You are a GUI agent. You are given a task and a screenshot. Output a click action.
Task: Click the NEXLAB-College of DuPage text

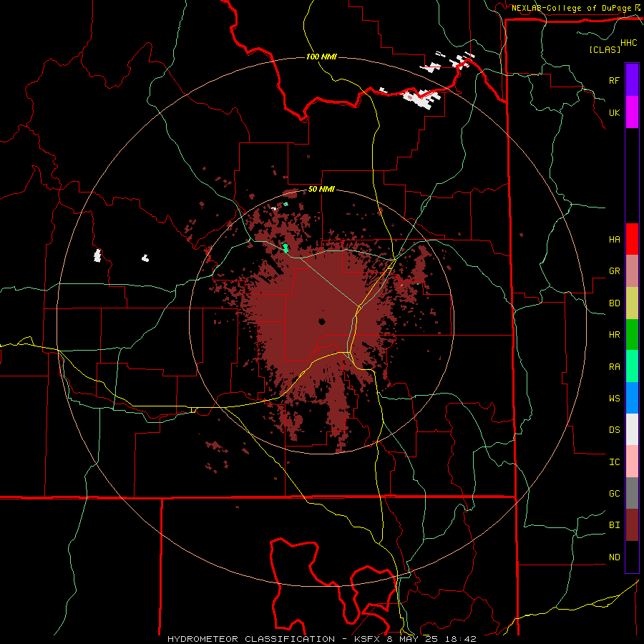coord(571,8)
